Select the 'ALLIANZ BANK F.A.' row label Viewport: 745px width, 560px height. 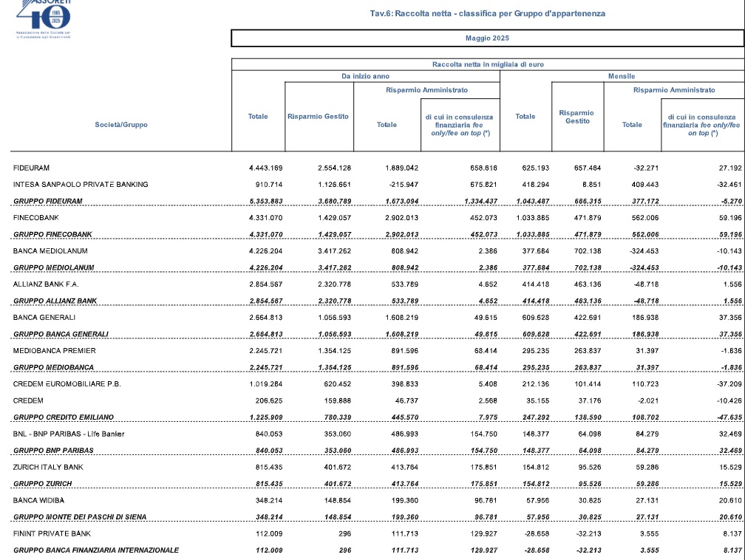click(x=46, y=284)
